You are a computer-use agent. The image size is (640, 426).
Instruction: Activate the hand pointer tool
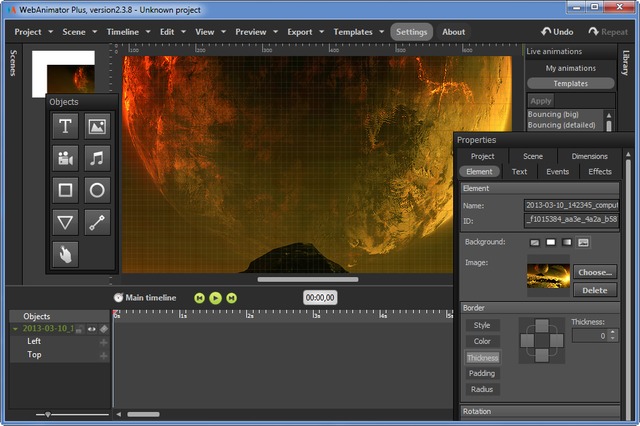(x=65, y=254)
